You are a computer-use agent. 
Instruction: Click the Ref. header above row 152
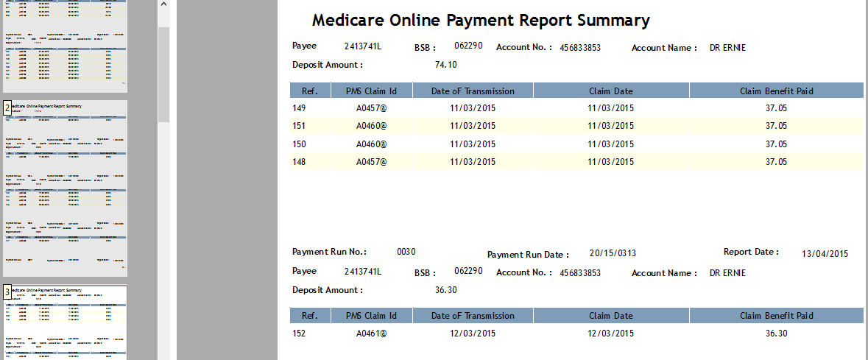coord(310,316)
